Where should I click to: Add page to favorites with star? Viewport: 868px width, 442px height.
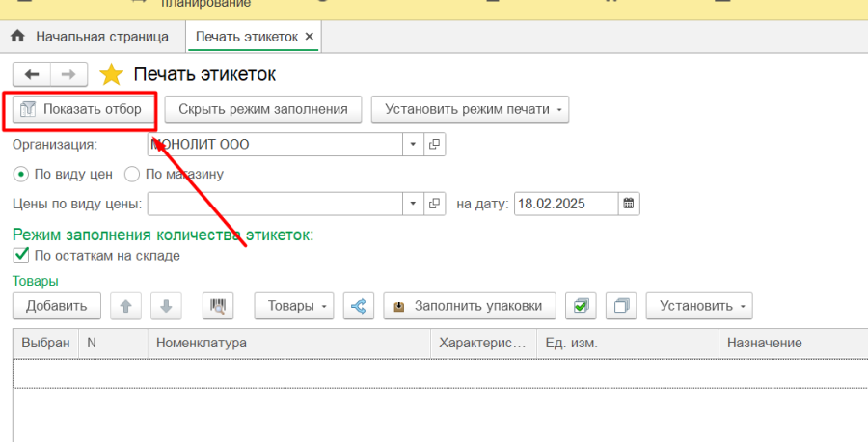[x=112, y=74]
